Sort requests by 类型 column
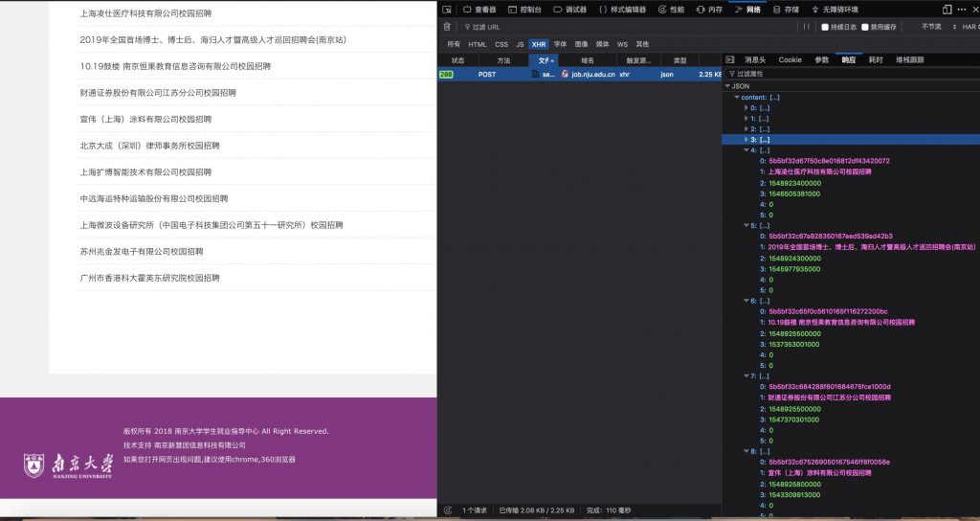The width and height of the screenshot is (980, 521). pyautogui.click(x=680, y=60)
